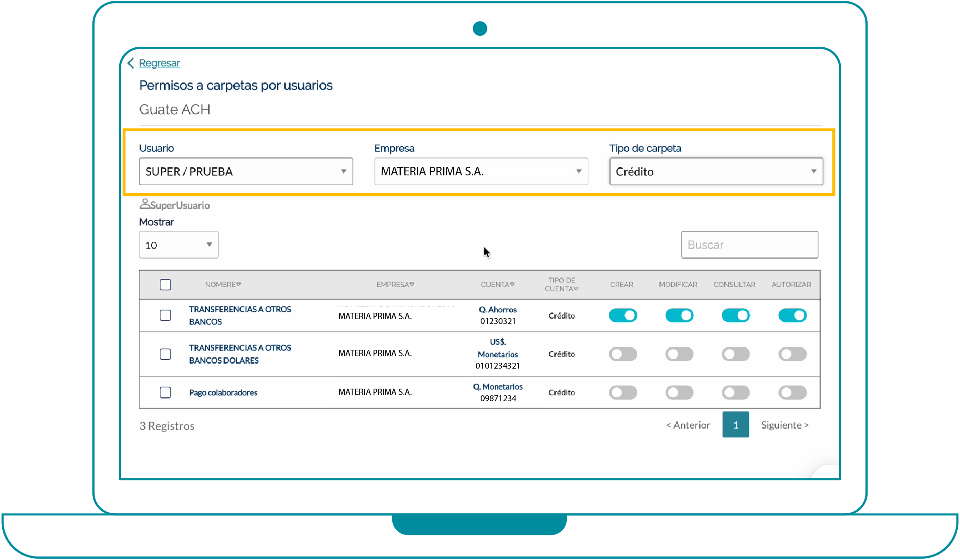Click the Buscar search field
Screen dimensions: 960x560
[749, 245]
